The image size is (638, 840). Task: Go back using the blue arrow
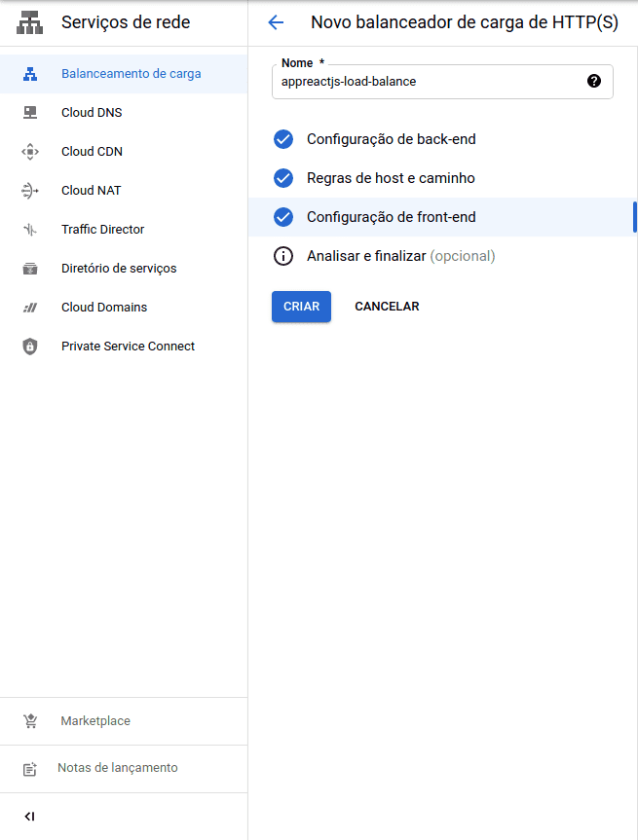click(x=276, y=22)
